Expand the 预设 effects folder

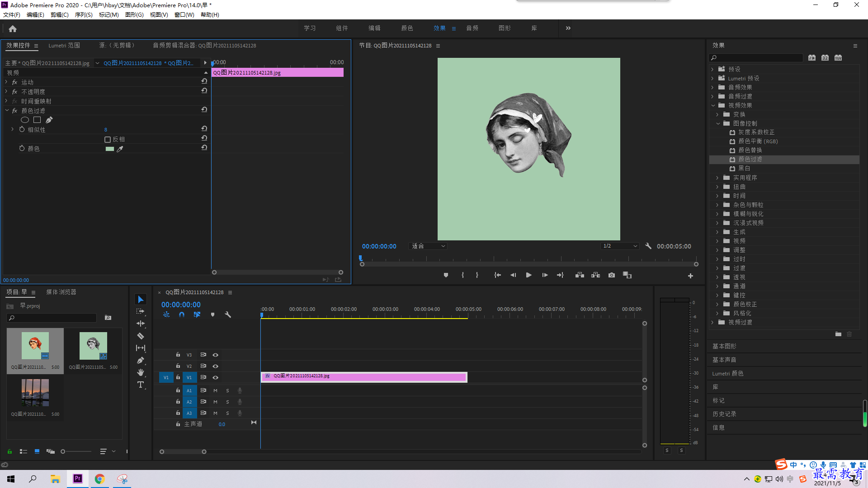(x=713, y=69)
